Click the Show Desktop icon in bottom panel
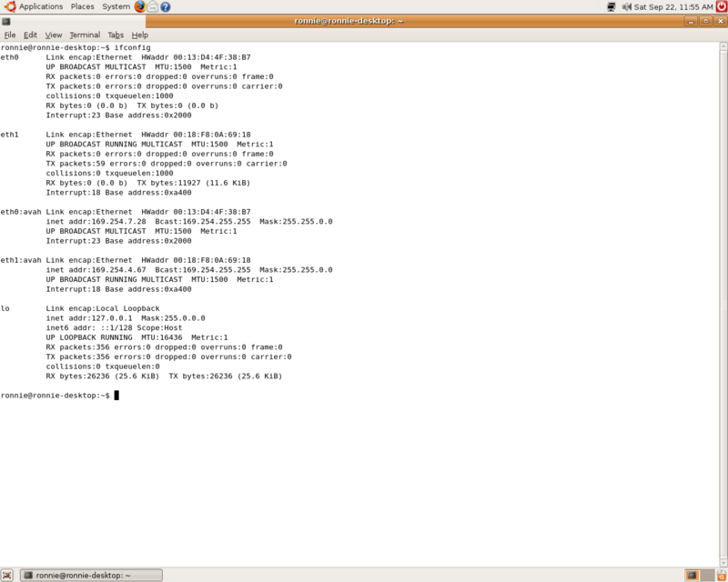The width and height of the screenshot is (728, 582). [8, 575]
